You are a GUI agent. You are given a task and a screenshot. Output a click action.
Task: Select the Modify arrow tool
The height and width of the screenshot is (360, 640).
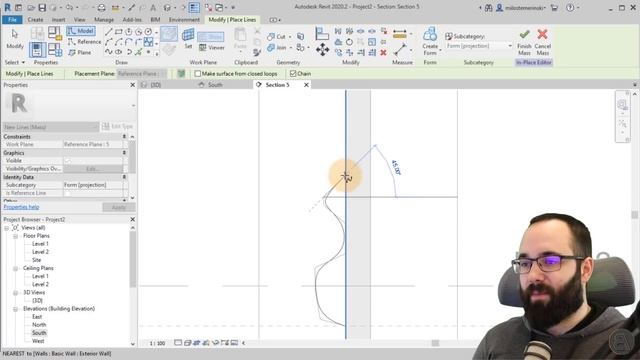click(x=15, y=39)
